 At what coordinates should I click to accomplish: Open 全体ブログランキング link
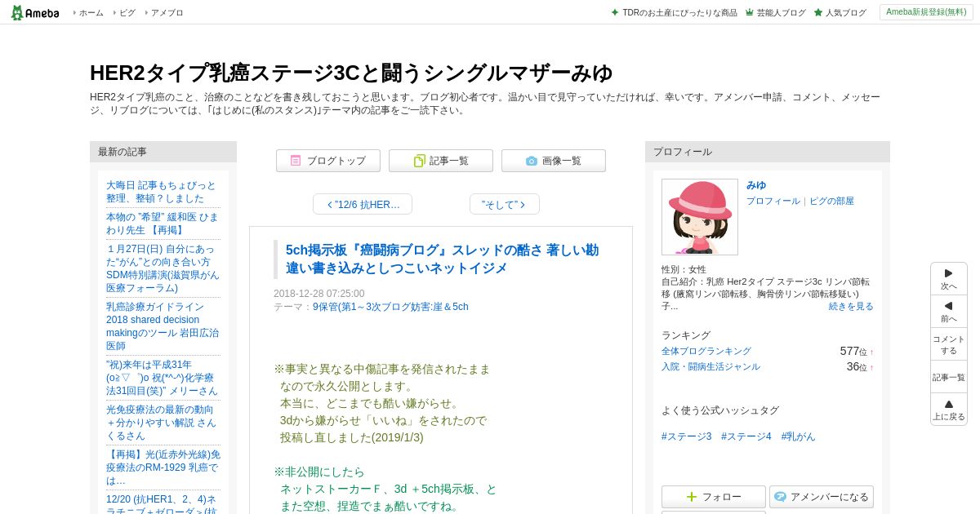(x=706, y=351)
